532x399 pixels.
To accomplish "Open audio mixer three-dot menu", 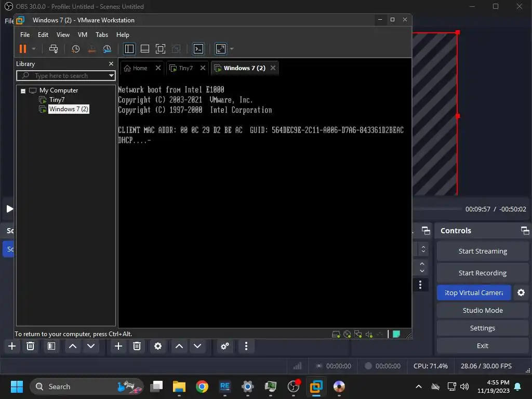I will [x=246, y=346].
